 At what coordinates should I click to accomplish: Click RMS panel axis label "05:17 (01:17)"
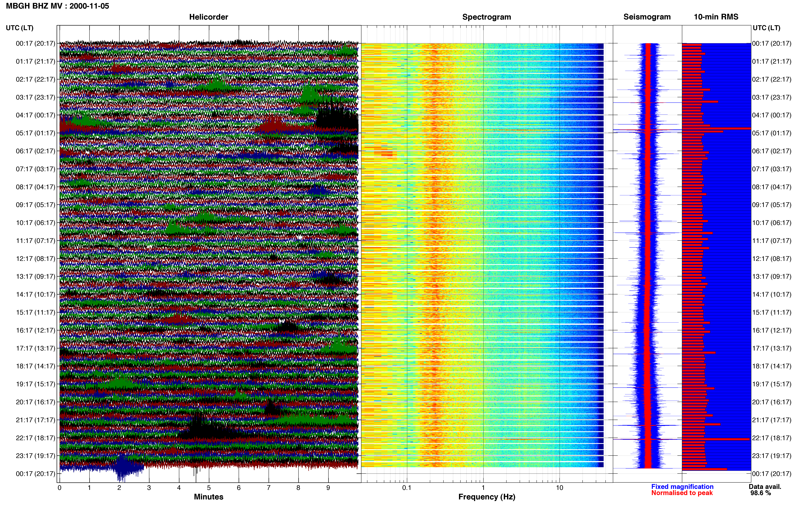[x=772, y=133]
